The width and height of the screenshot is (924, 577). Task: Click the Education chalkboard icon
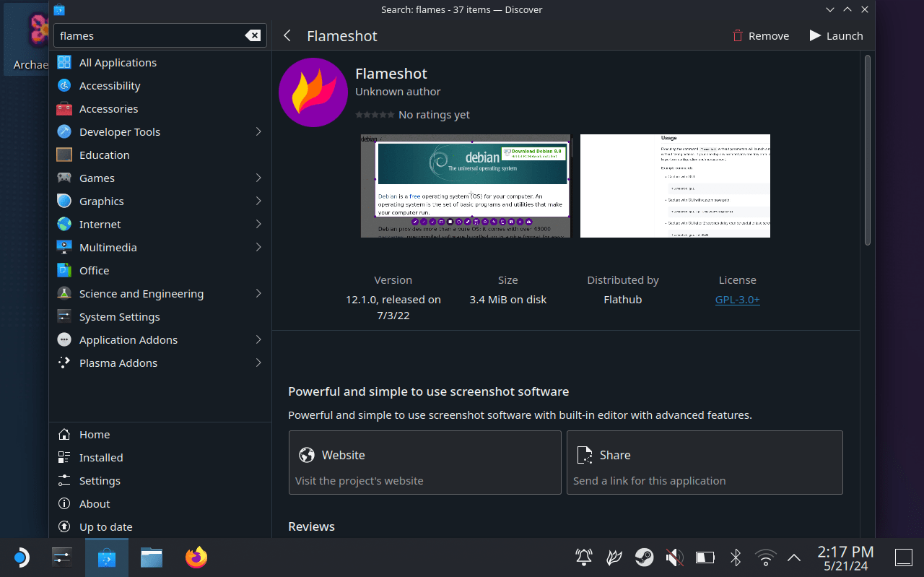point(64,155)
